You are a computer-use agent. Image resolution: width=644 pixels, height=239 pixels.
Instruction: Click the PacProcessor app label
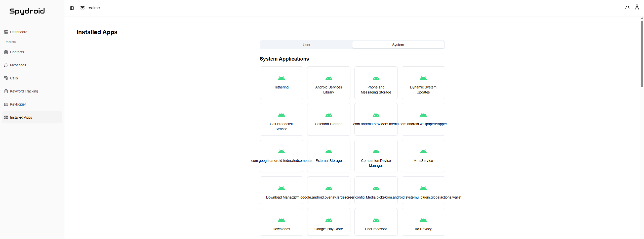pos(376,229)
